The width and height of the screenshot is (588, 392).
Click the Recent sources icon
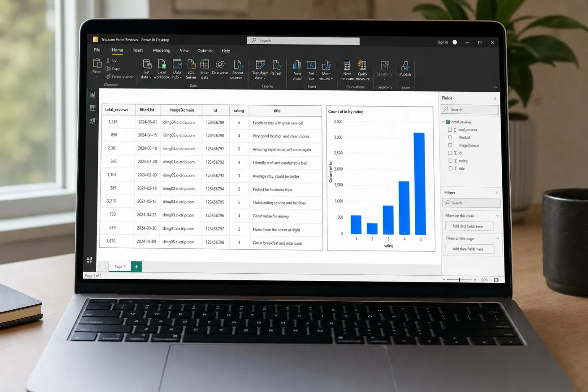point(238,64)
